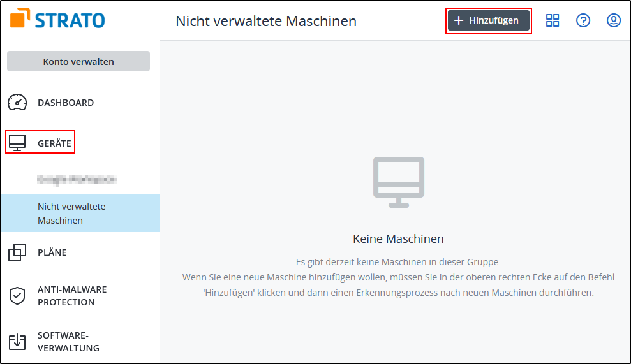The width and height of the screenshot is (631, 364).
Task: Click the Keine Maschinen heading
Action: coord(398,239)
